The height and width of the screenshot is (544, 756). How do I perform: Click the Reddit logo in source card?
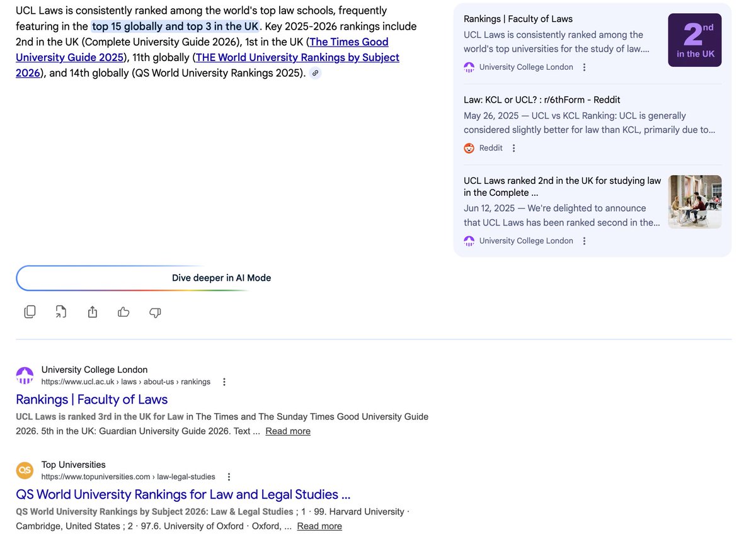pyautogui.click(x=469, y=148)
